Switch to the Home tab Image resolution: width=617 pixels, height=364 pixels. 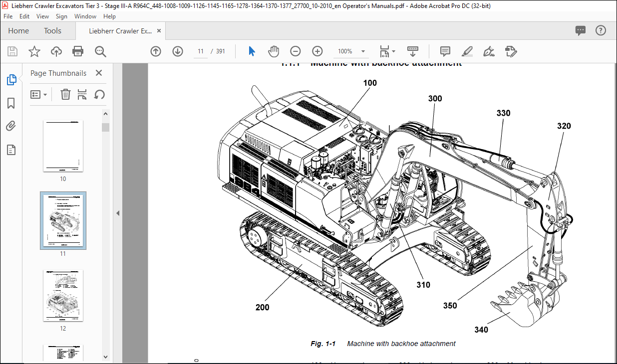point(18,31)
